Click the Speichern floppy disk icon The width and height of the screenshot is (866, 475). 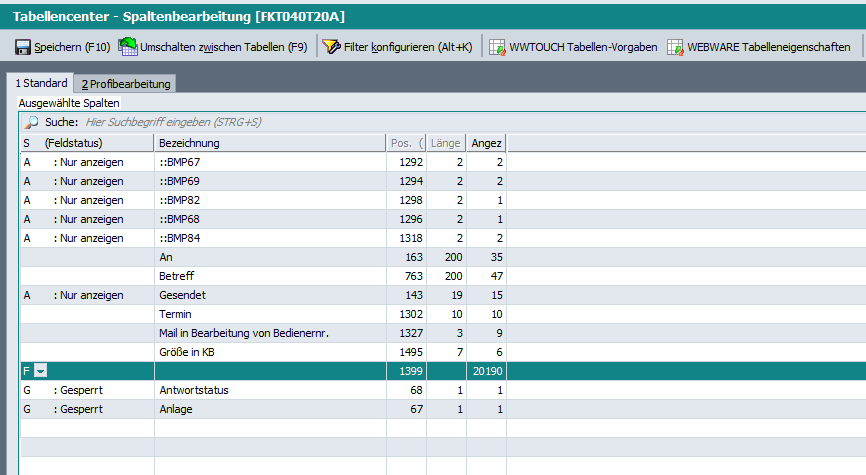(x=23, y=47)
